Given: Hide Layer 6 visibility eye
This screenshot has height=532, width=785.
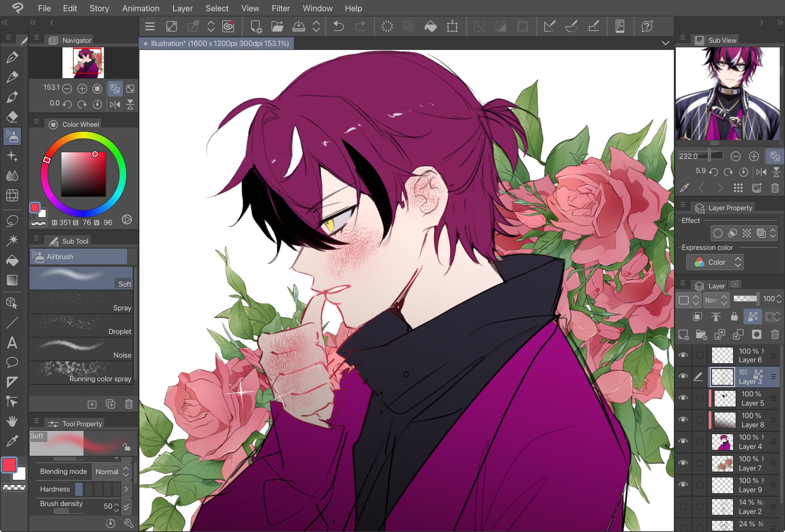Looking at the screenshot, I should (x=683, y=355).
